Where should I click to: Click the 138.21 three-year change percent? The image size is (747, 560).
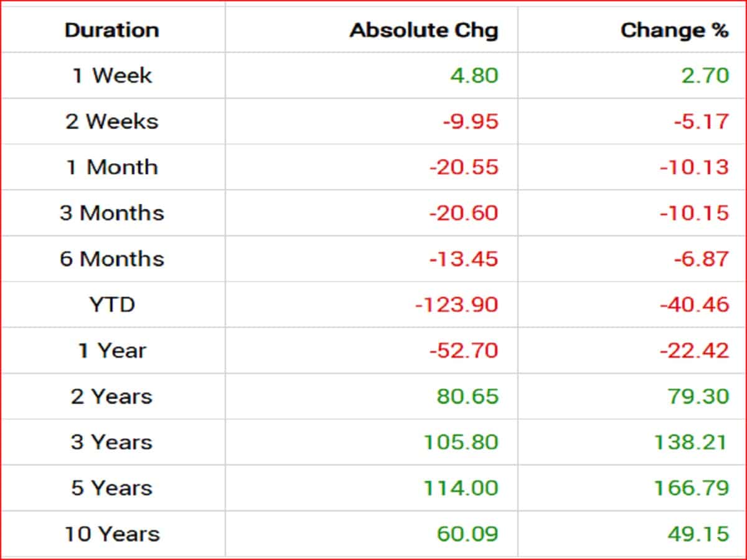[691, 442]
